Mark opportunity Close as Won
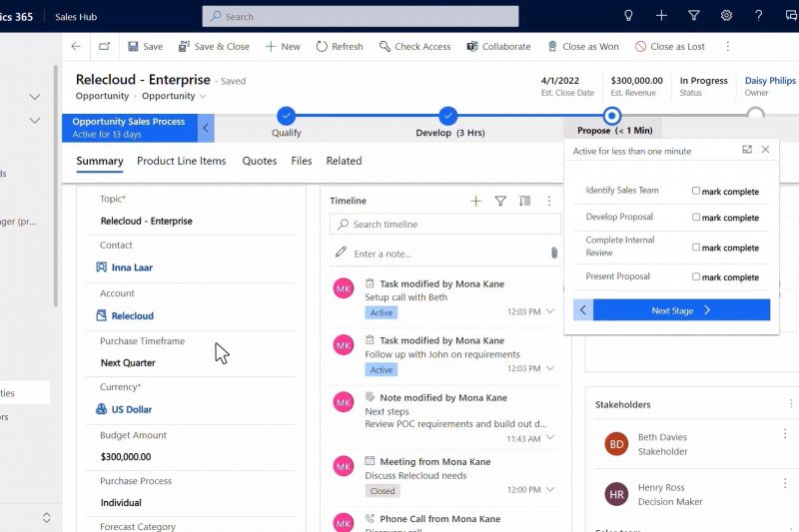Viewport: 799px width, 532px height. click(x=583, y=46)
